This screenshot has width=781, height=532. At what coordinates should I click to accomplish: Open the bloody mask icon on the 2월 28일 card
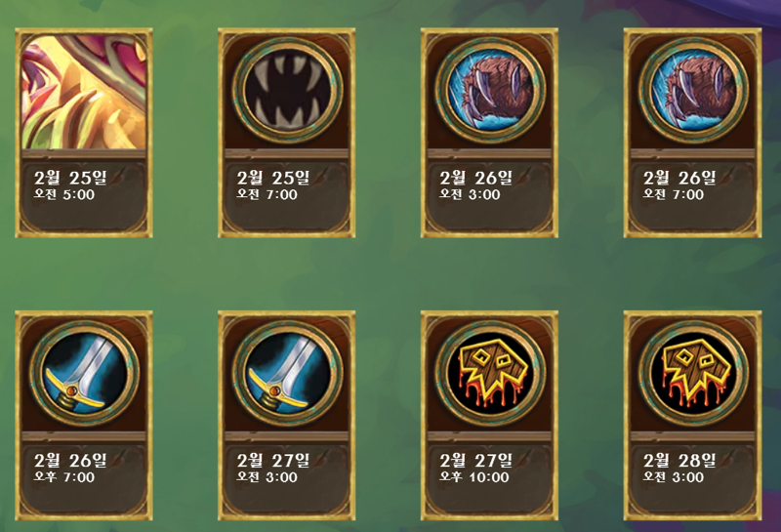[x=693, y=374]
